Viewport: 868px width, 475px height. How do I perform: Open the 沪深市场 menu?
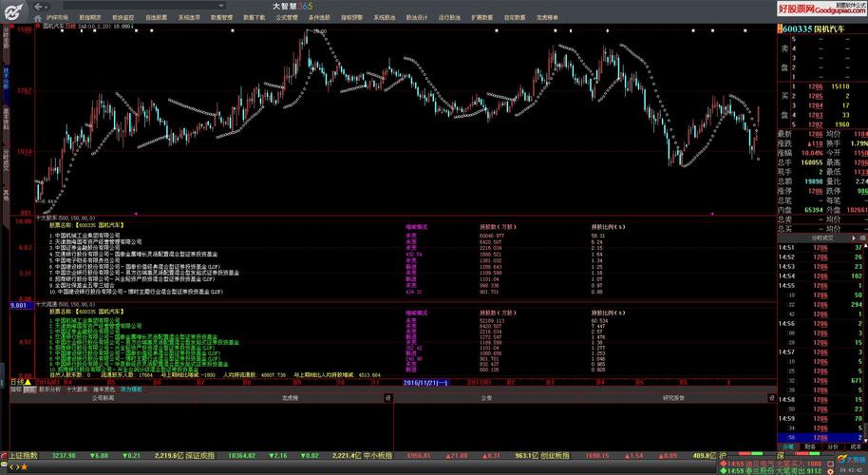(57, 18)
